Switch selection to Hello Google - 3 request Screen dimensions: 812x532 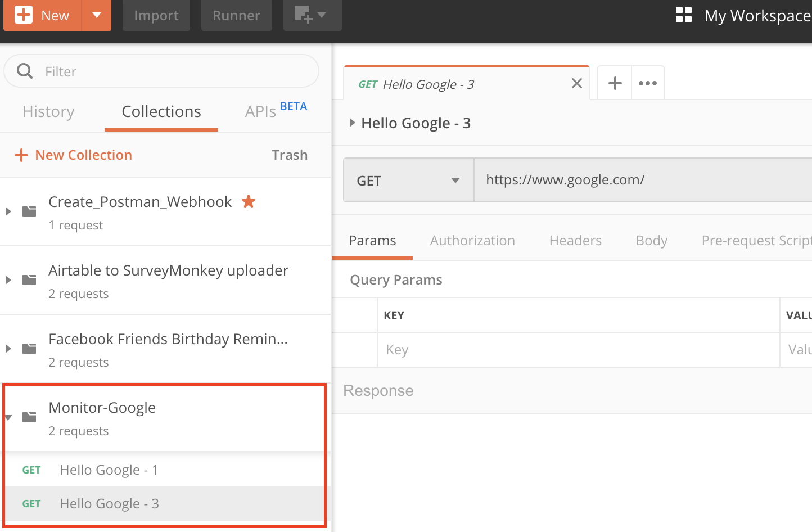pyautogui.click(x=109, y=503)
